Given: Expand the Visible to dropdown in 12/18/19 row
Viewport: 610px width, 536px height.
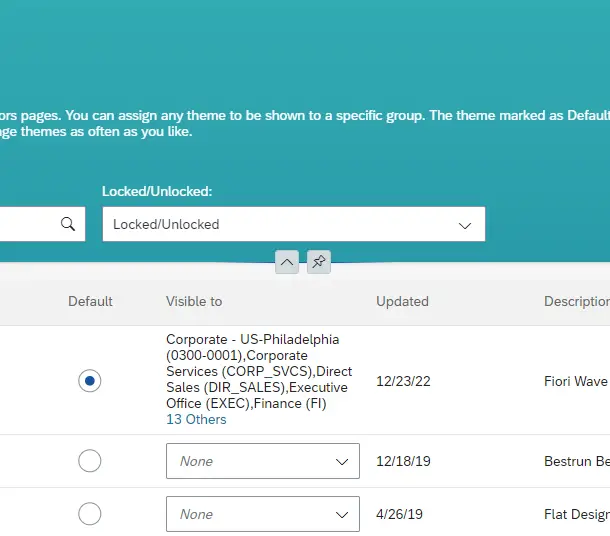Looking at the screenshot, I should point(262,461).
